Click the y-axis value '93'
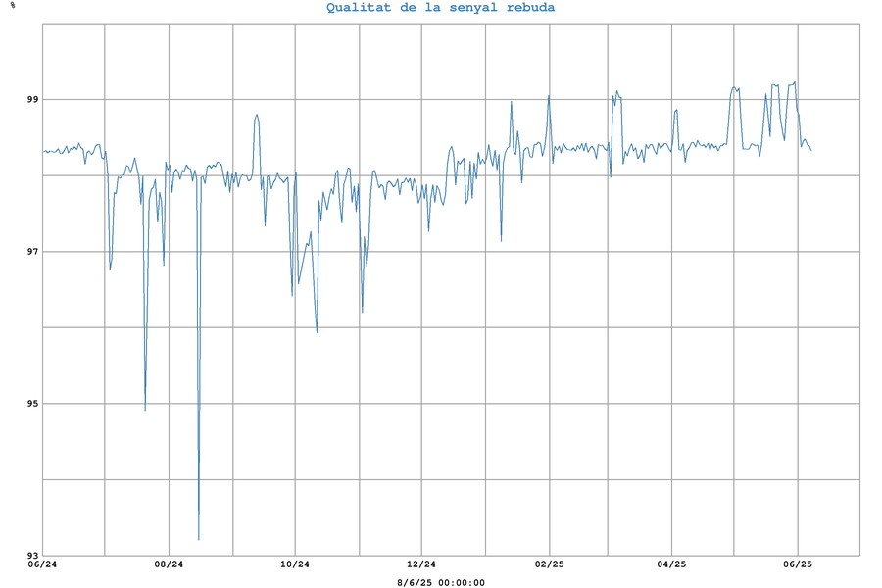The height and width of the screenshot is (588, 882). click(33, 556)
